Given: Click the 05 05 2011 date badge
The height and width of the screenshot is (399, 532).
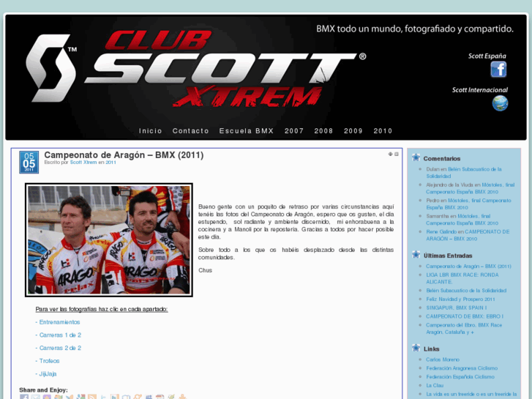Looking at the screenshot, I should (x=29, y=163).
